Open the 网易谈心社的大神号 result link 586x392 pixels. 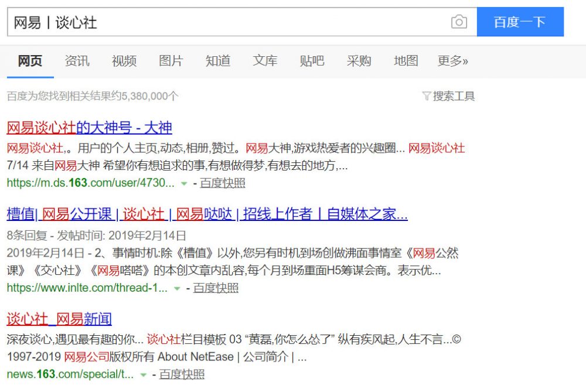pyautogui.click(x=89, y=128)
